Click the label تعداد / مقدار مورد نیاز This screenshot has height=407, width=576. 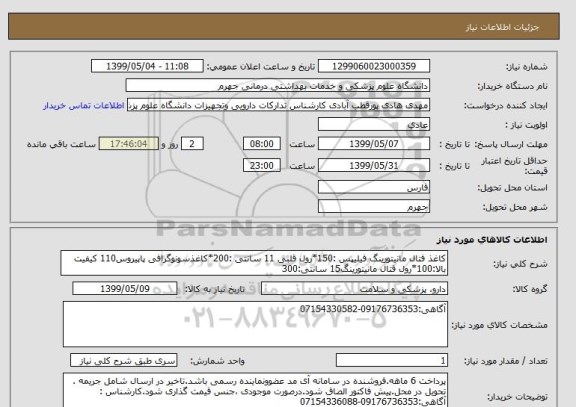pos(505,361)
